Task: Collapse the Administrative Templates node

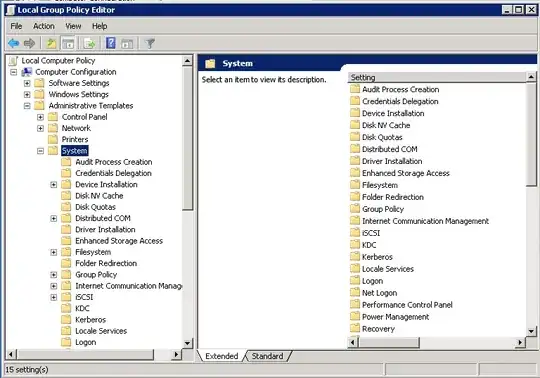Action: [x=27, y=106]
